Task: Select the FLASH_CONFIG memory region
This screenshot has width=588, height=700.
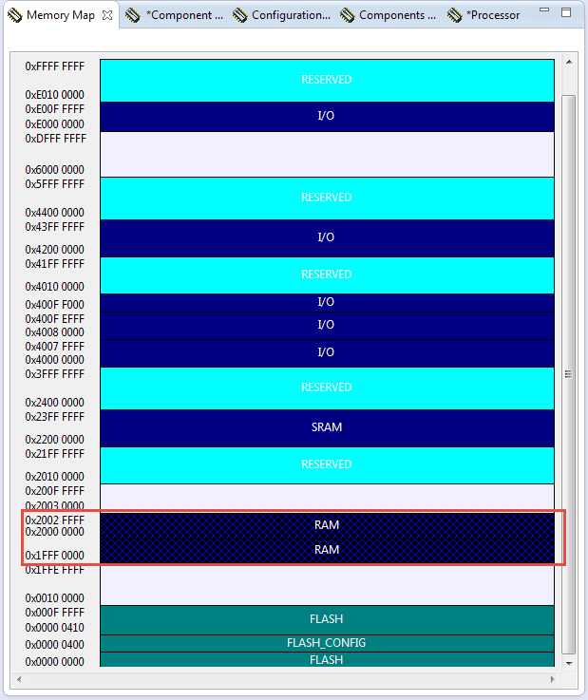Action: click(x=327, y=643)
